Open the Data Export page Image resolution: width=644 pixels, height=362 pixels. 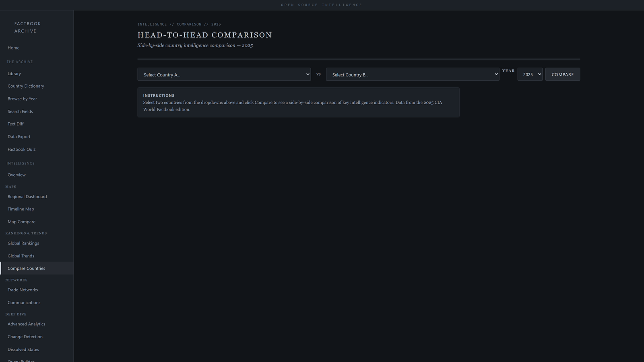19,137
